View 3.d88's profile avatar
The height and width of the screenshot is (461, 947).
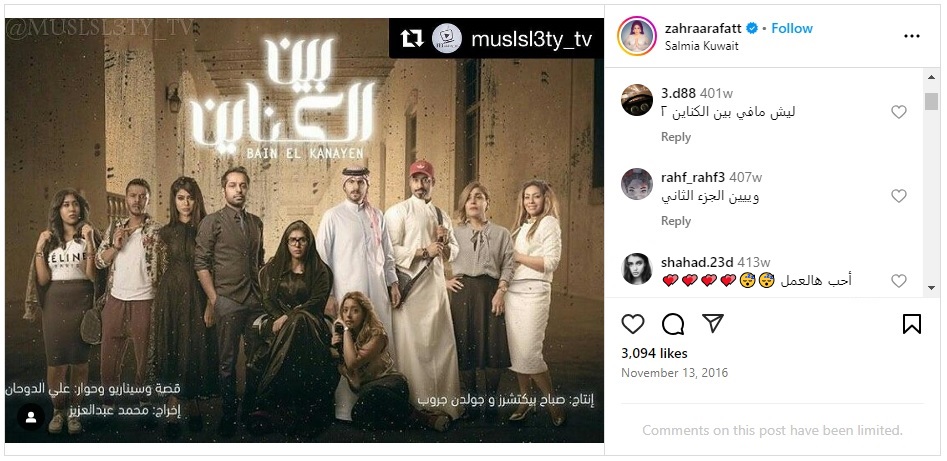637,100
